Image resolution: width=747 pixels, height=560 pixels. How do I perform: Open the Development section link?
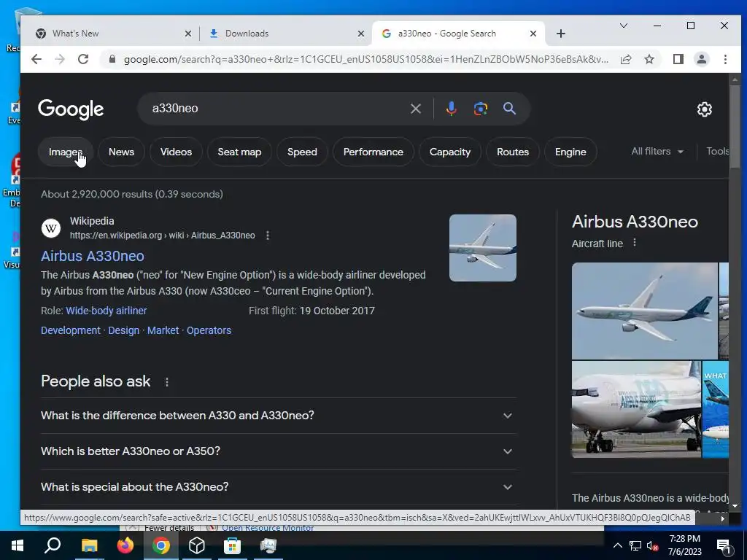tap(71, 330)
